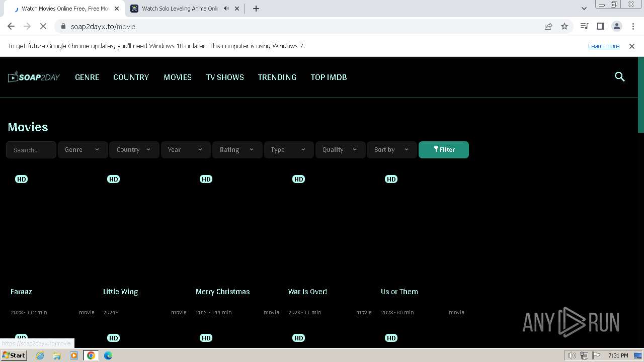Viewport: 644px width, 362px height.
Task: Open Action Center flag in tray
Action: click(x=596, y=355)
